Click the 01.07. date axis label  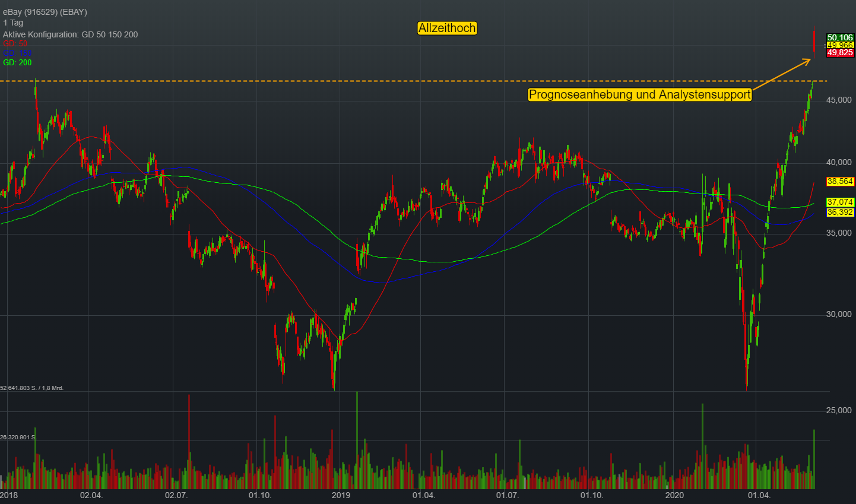tap(508, 495)
